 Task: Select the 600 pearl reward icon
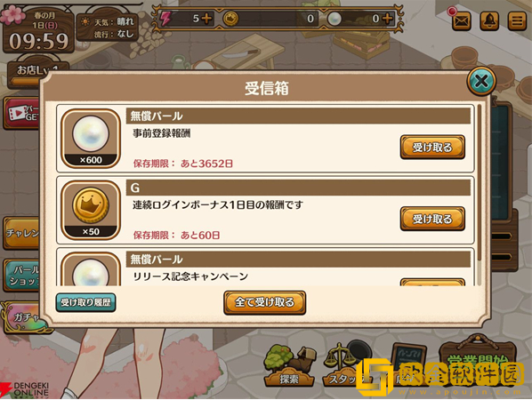[x=91, y=139]
